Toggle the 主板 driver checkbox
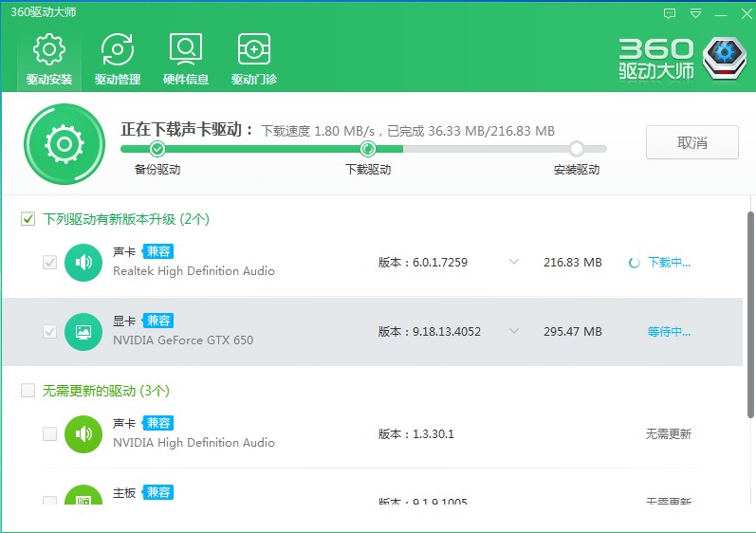This screenshot has width=756, height=533. [x=49, y=500]
